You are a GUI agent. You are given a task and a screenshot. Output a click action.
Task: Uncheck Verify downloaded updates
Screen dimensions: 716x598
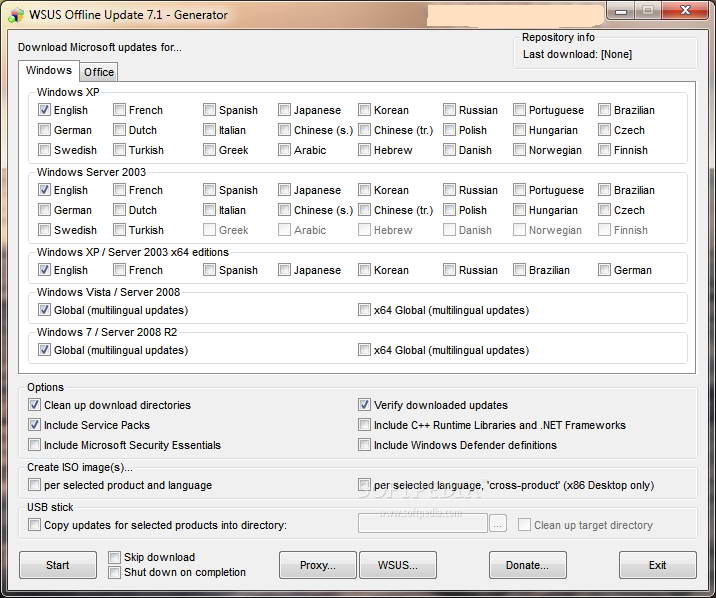364,405
